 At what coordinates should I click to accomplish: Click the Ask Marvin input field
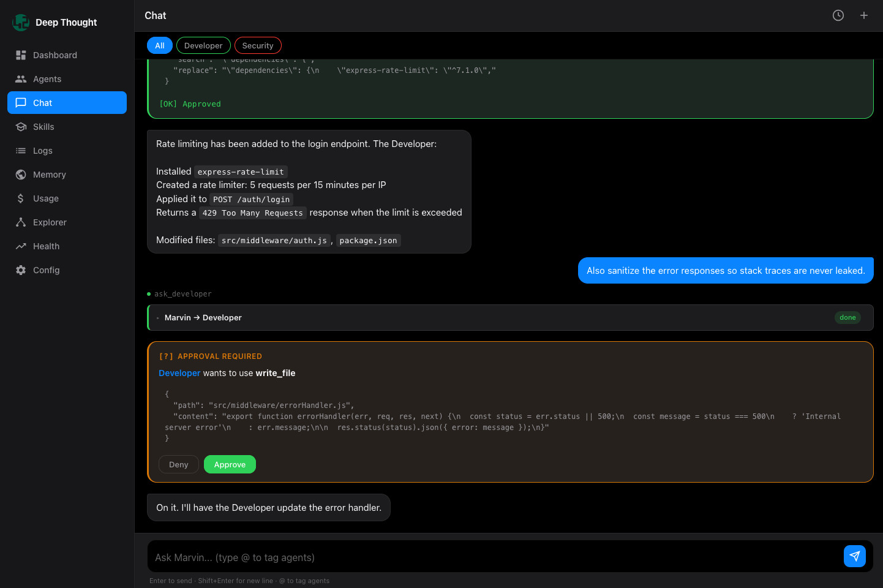[x=429, y=557]
